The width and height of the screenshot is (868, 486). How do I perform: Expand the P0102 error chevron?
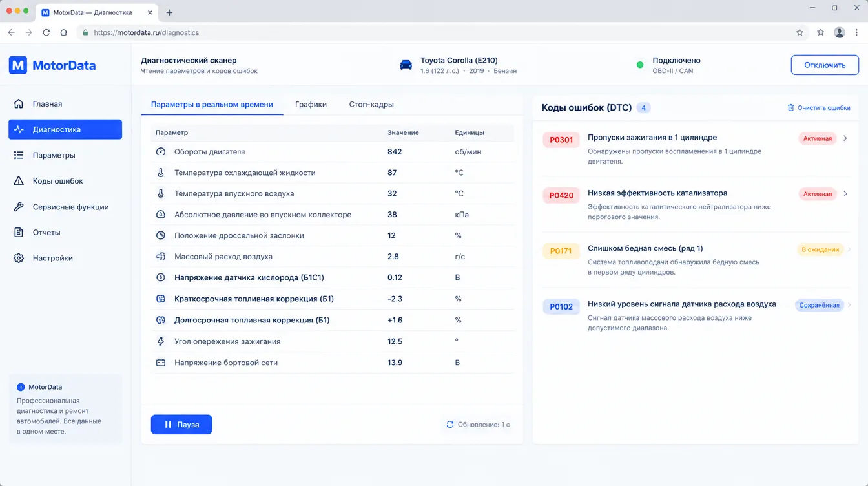(x=849, y=305)
